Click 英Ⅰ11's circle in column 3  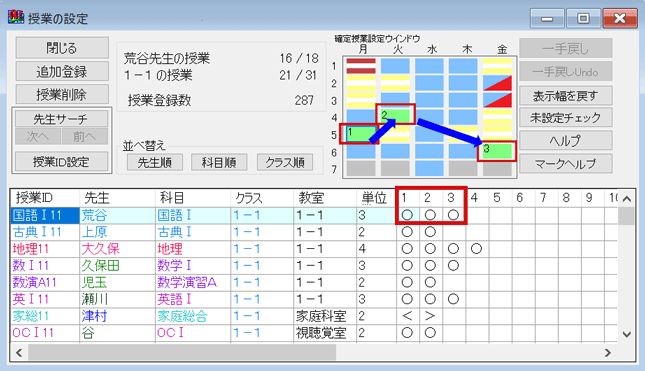[x=453, y=299]
